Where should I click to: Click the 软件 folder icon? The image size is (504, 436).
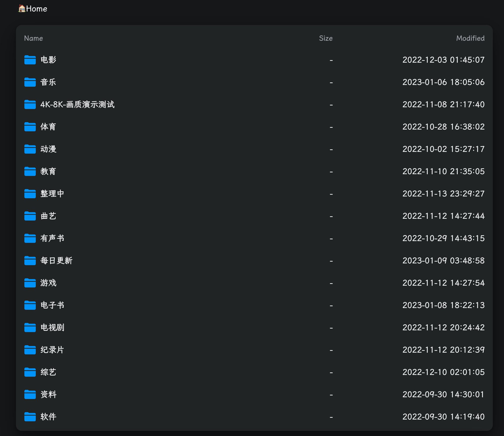30,417
